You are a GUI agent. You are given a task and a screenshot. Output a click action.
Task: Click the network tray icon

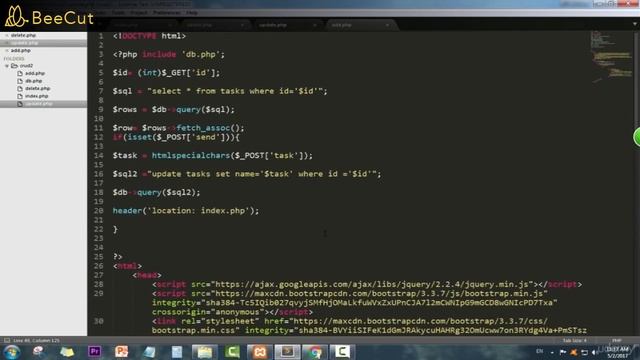pyautogui.click(x=584, y=352)
